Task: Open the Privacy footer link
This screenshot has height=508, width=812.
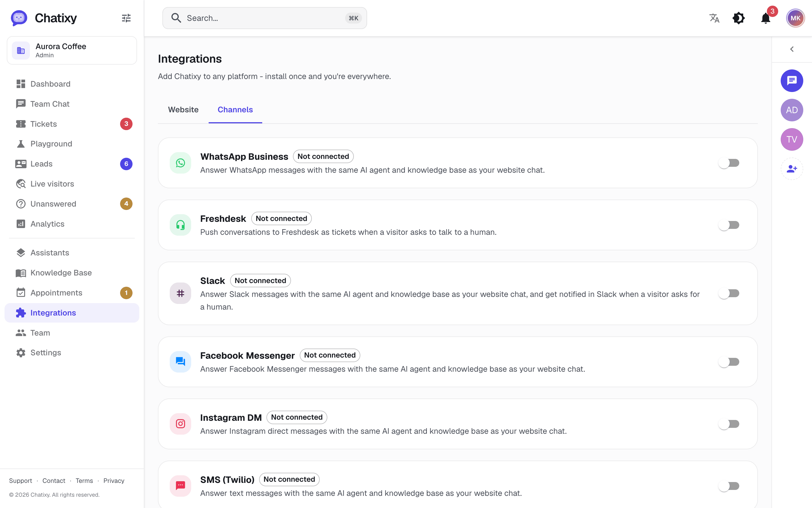Action: 114,481
